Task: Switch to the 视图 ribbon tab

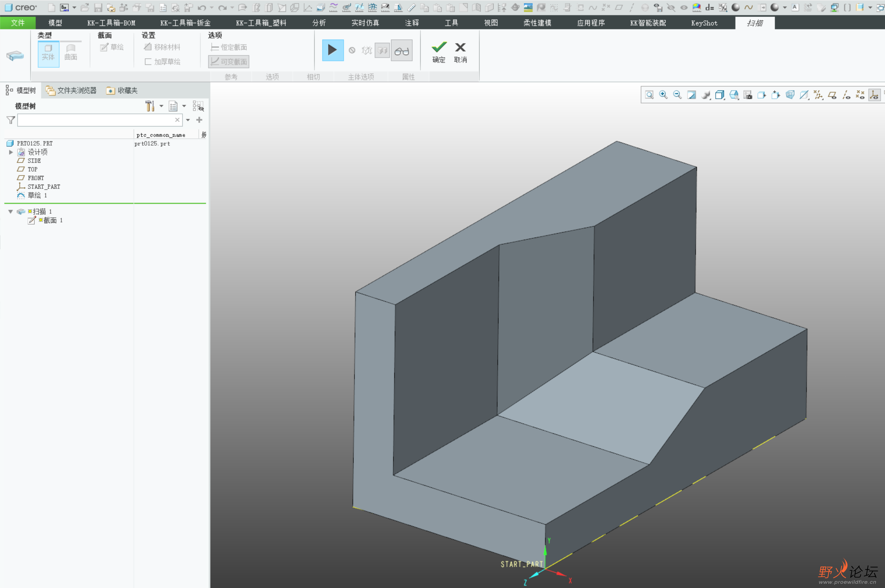Action: point(491,23)
